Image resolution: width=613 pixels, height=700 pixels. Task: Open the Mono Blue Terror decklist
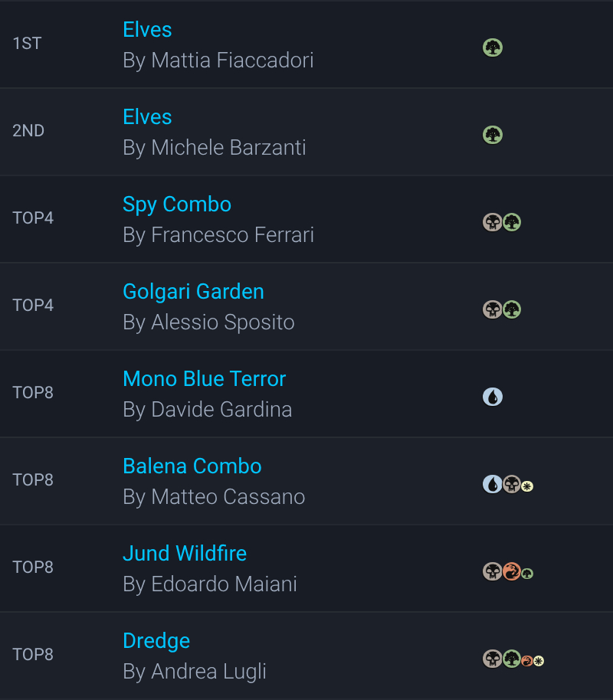(204, 379)
